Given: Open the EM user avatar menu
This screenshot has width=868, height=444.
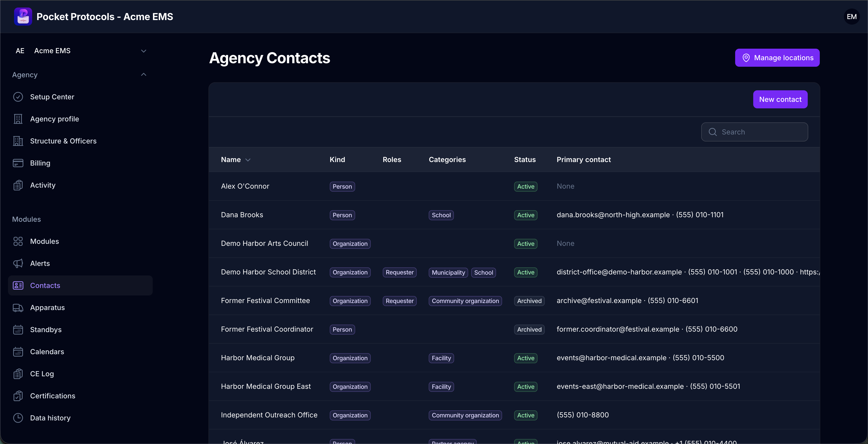Looking at the screenshot, I should 851,17.
